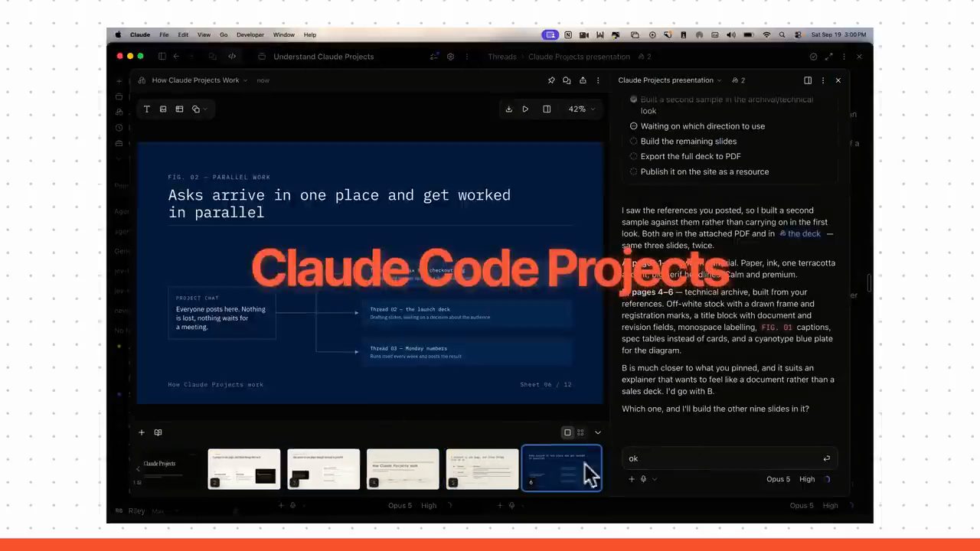Image resolution: width=980 pixels, height=551 pixels.
Task: Toggle the side panel layout icon beside zoom
Action: (547, 109)
